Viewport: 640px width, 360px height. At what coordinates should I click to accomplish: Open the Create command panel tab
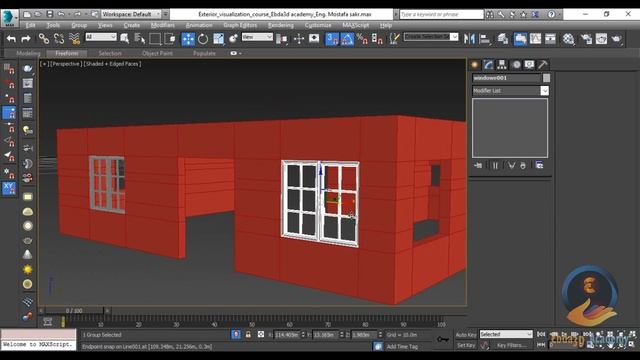[x=475, y=64]
